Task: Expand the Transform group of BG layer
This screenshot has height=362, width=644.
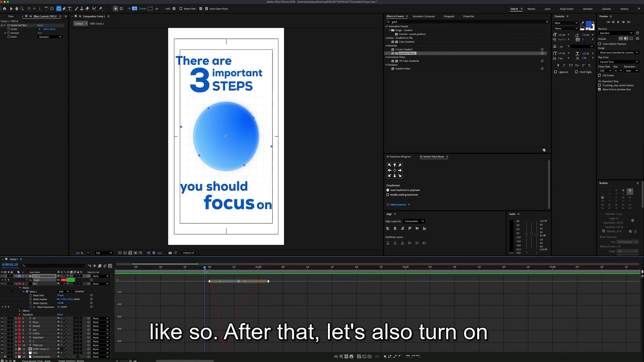Action: coord(20,315)
